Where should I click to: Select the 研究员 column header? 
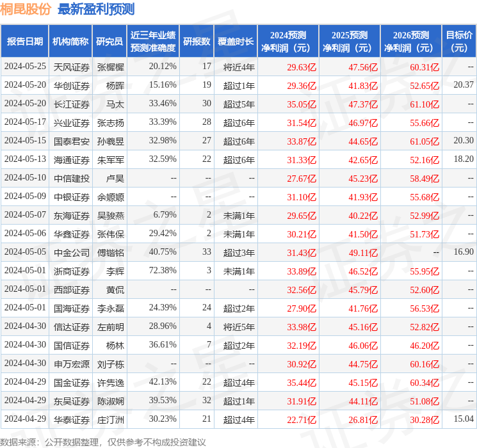pos(109,42)
